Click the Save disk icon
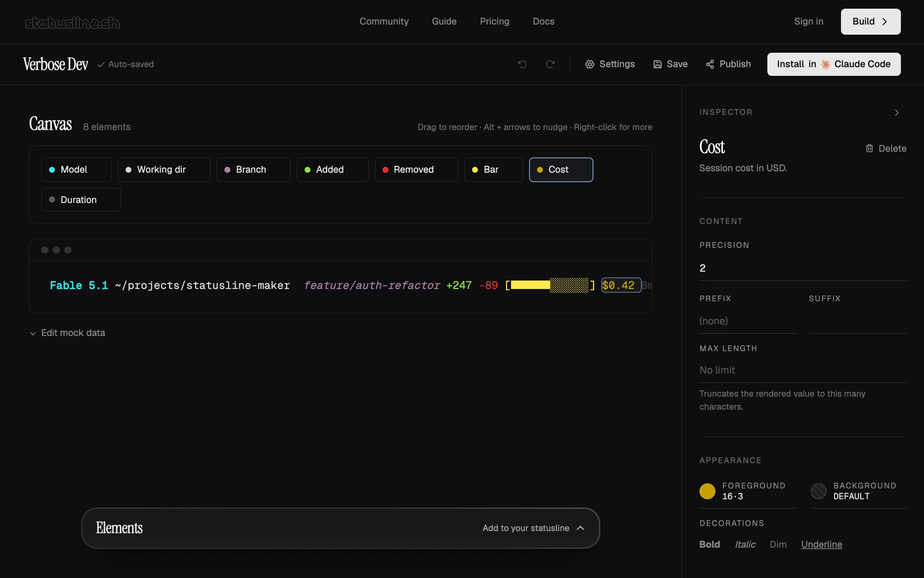The height and width of the screenshot is (578, 924). tap(657, 64)
